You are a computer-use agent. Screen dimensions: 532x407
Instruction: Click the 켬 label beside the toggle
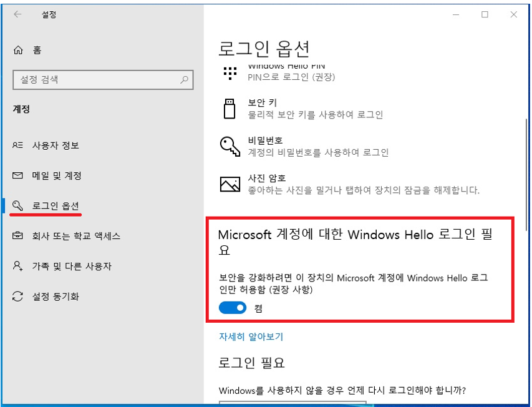coord(258,308)
